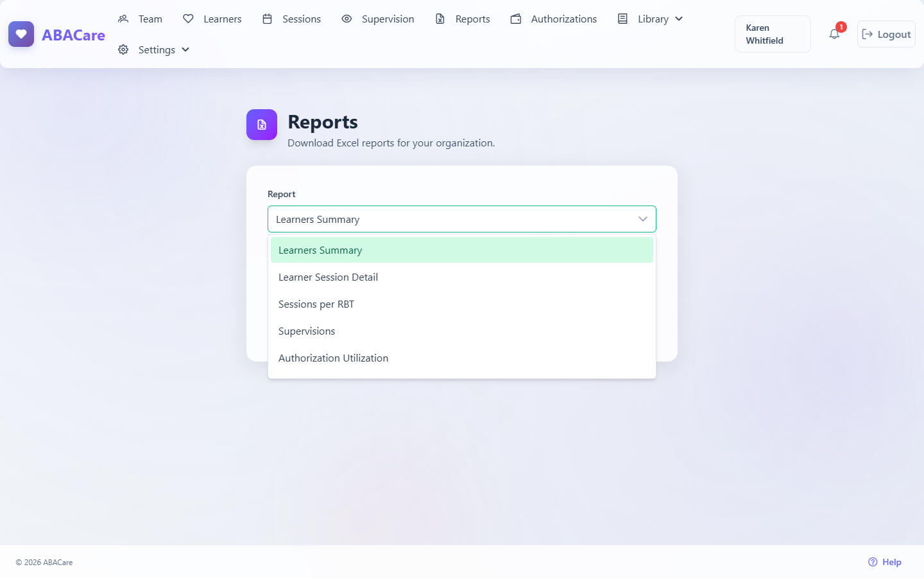
Task: Choose Sessions per RBT option
Action: click(x=462, y=304)
